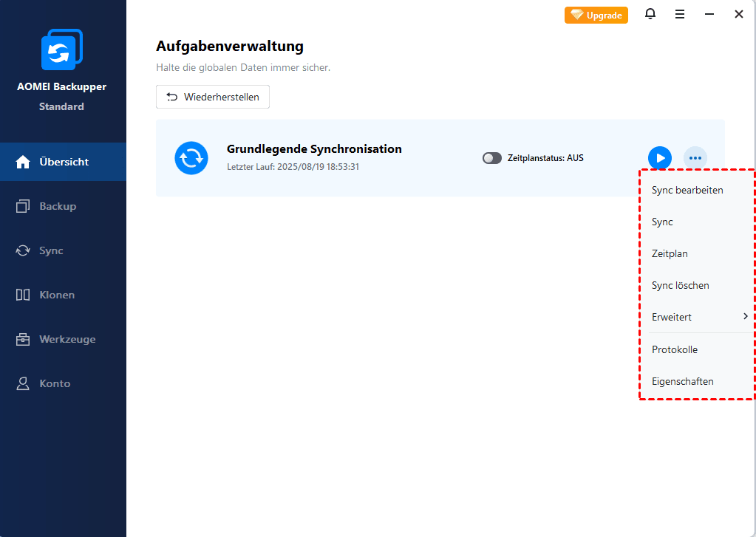The width and height of the screenshot is (756, 537).
Task: Select the Grundlegende Synchronisation task title
Action: [314, 149]
